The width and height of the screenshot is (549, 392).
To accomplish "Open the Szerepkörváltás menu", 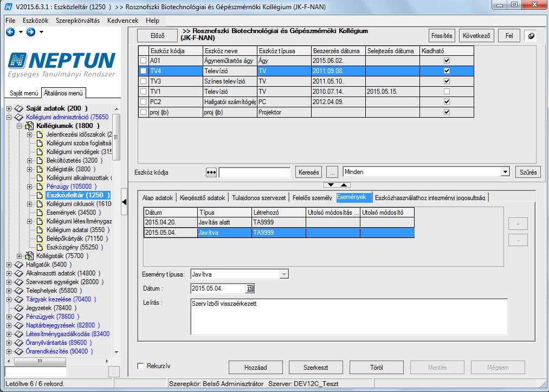I will pyautogui.click(x=77, y=21).
